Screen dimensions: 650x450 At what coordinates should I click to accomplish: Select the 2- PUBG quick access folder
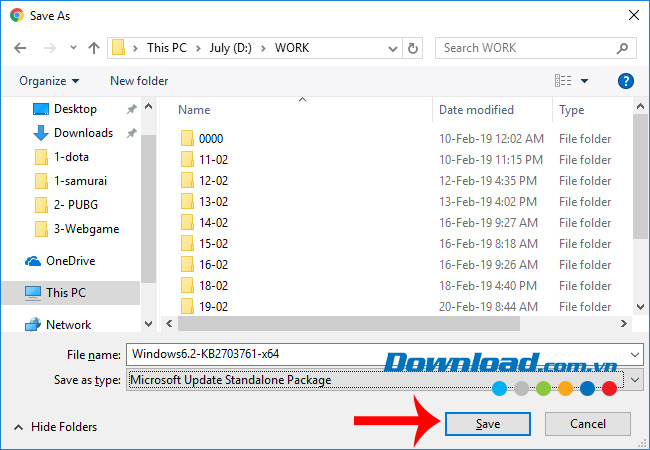pyautogui.click(x=76, y=205)
